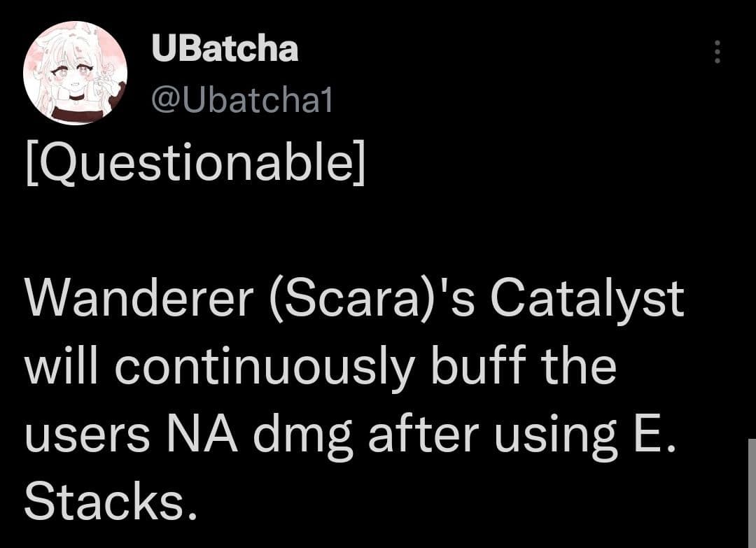756x548 pixels.
Task: Click the (Scara)'s text in the tweet
Action: (373, 301)
